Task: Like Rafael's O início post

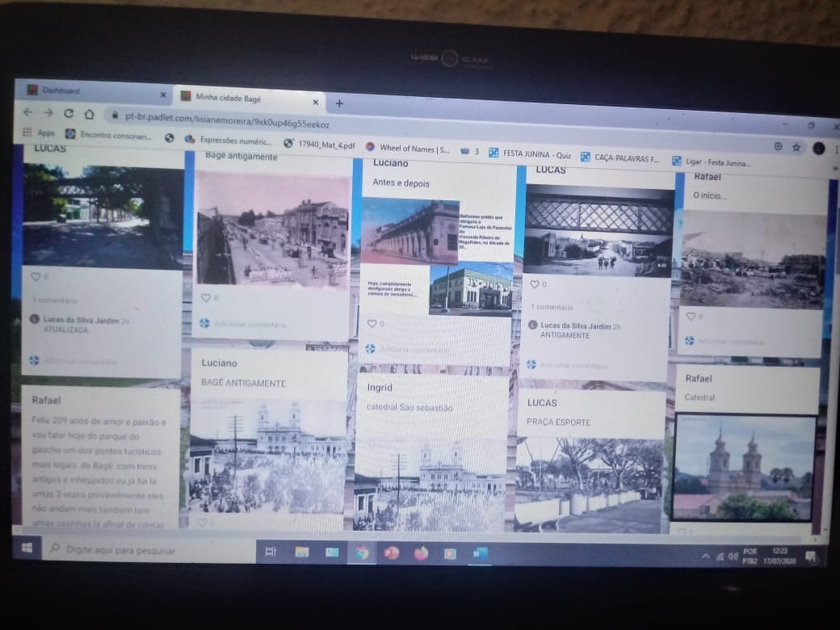Action: point(691,317)
